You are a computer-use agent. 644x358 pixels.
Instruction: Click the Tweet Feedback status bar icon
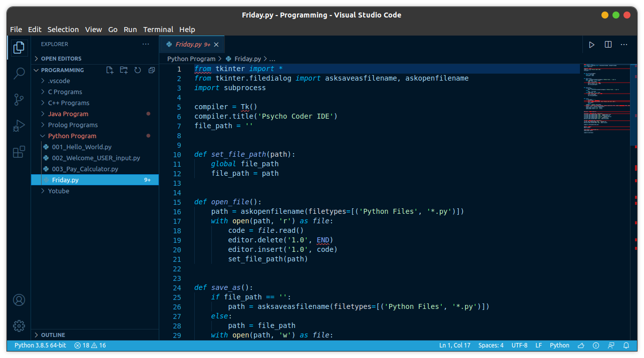tap(611, 345)
